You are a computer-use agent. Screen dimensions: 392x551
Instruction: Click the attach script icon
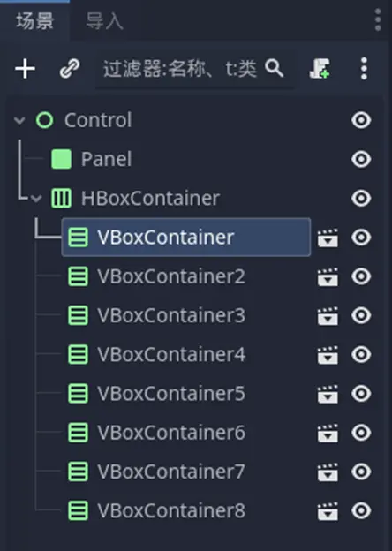coord(320,68)
